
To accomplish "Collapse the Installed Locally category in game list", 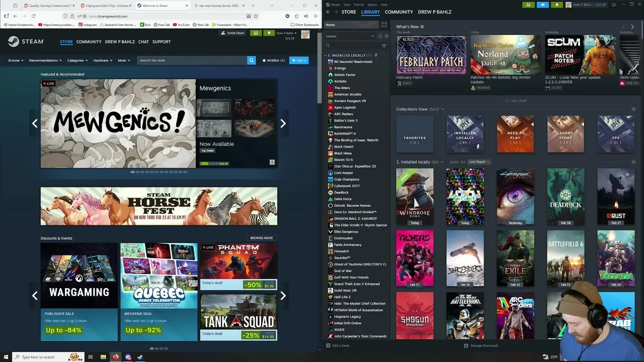I will [x=326, y=55].
